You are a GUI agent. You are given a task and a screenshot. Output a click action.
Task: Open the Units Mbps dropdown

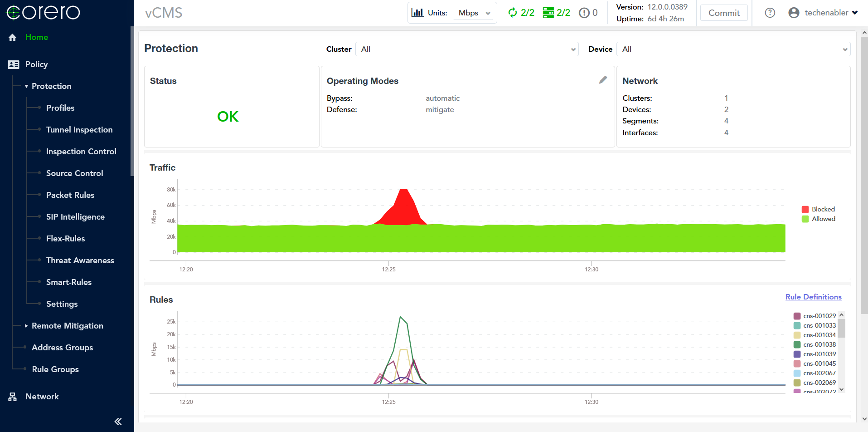474,13
